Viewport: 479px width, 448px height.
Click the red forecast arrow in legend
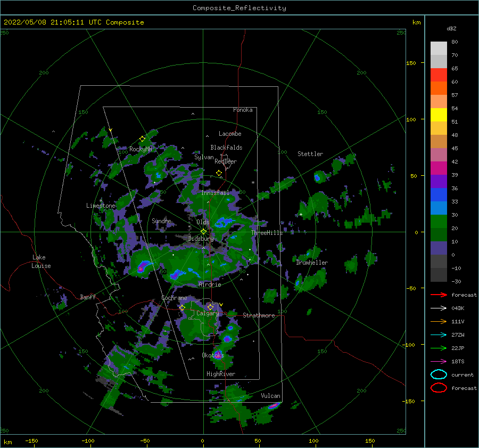point(439,295)
